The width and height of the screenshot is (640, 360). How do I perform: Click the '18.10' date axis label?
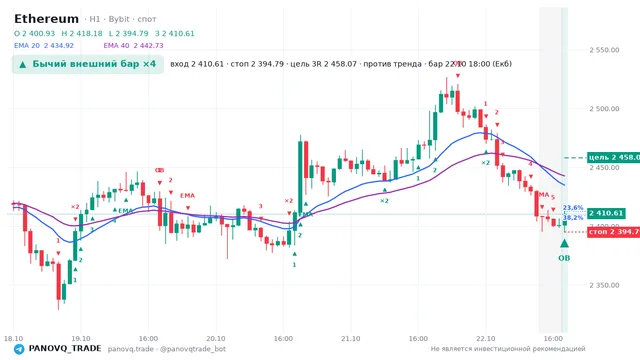[x=13, y=339]
